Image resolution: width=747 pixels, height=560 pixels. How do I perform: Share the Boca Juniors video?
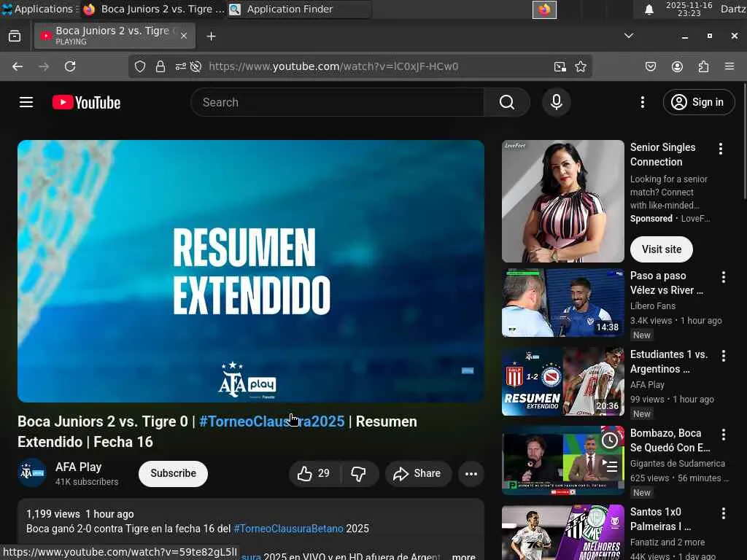[x=417, y=473]
